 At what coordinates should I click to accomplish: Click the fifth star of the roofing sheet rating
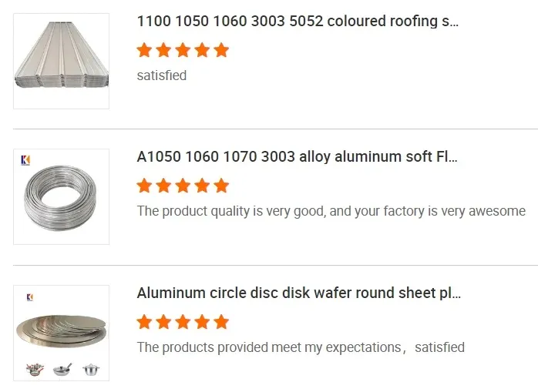pos(221,51)
